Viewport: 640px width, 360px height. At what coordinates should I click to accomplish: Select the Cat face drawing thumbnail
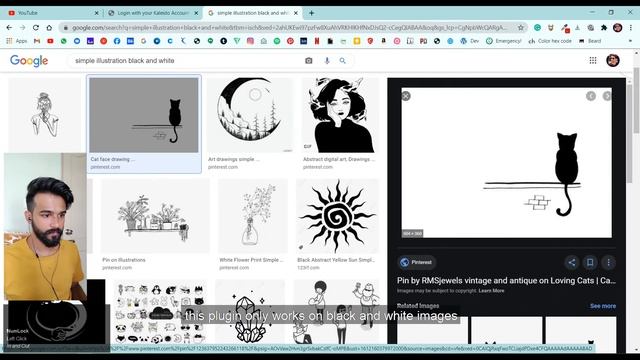point(144,115)
